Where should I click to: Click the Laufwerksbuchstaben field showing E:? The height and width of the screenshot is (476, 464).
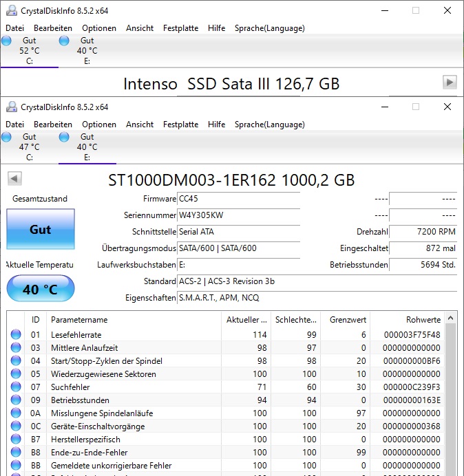tap(238, 265)
